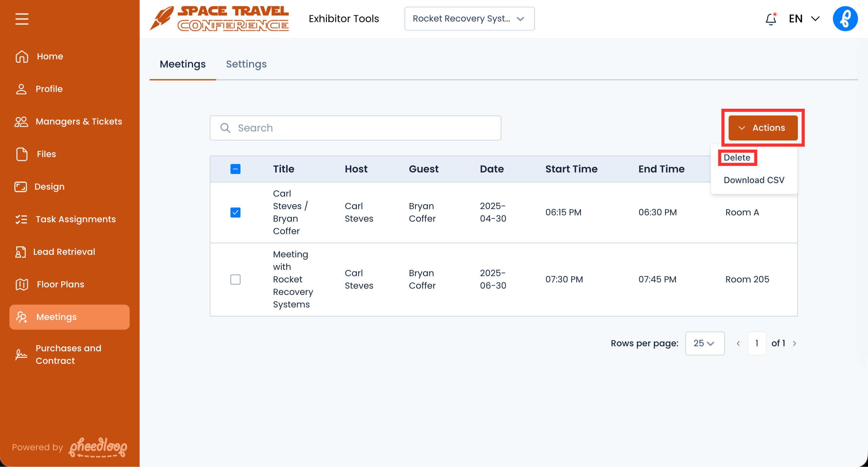Open Floor Plans map icon
The image size is (868, 467).
(x=22, y=285)
